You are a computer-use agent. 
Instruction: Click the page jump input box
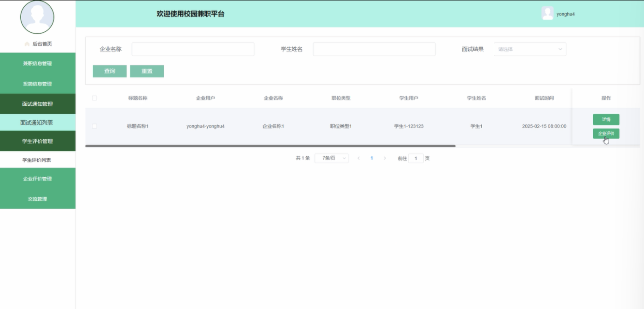(x=416, y=158)
